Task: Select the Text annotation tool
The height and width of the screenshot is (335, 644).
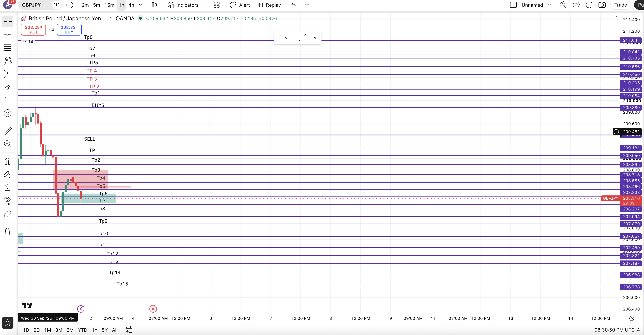Action: click(8, 100)
